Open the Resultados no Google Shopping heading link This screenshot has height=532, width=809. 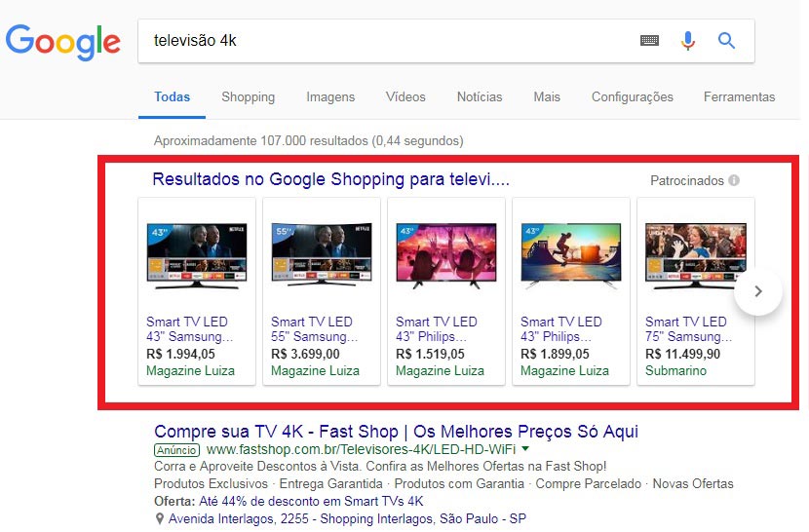(330, 179)
